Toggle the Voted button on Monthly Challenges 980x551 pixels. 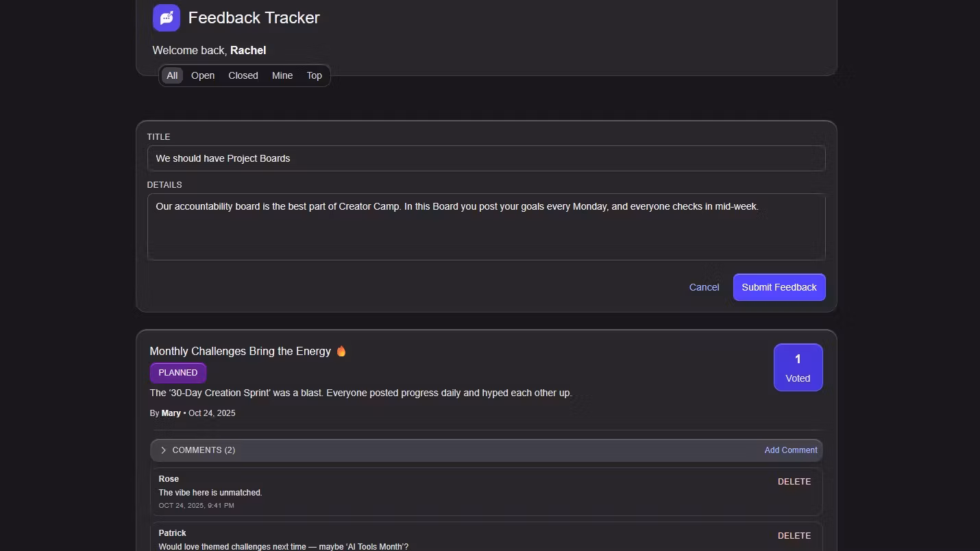point(798,367)
